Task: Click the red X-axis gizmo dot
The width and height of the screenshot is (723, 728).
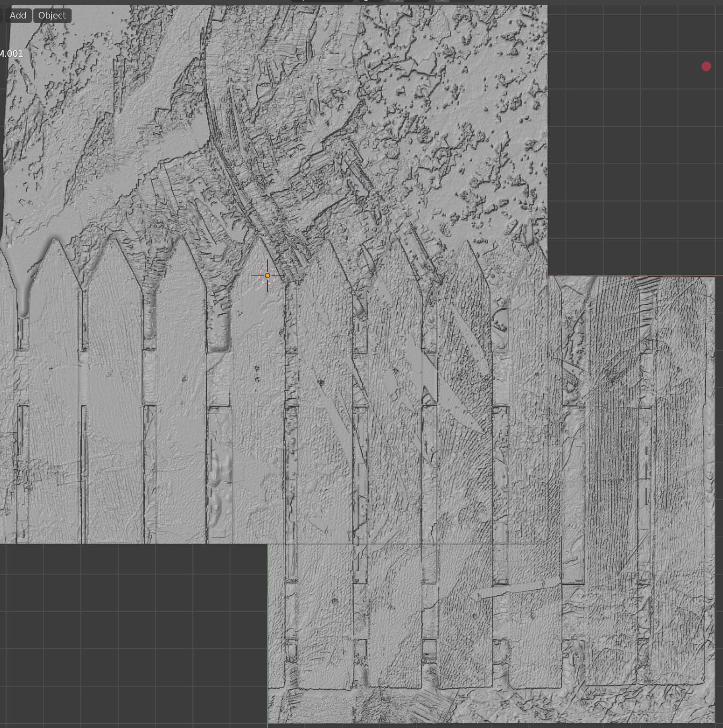Action: (x=706, y=66)
